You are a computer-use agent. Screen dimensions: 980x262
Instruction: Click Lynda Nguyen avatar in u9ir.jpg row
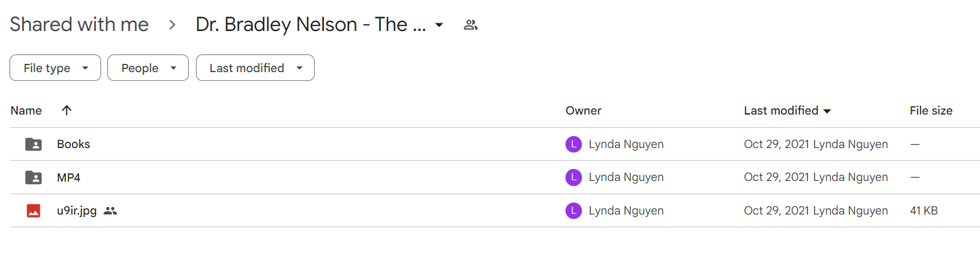tap(573, 211)
